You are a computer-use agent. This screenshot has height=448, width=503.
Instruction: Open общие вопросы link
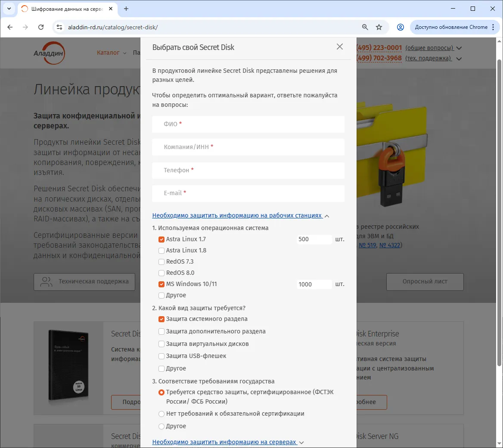coord(429,48)
